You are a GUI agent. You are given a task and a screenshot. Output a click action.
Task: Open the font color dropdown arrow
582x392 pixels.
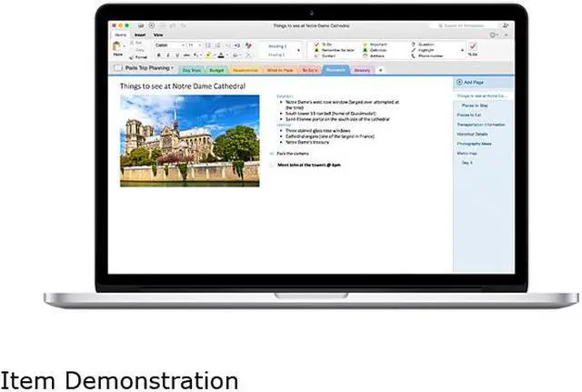point(226,55)
